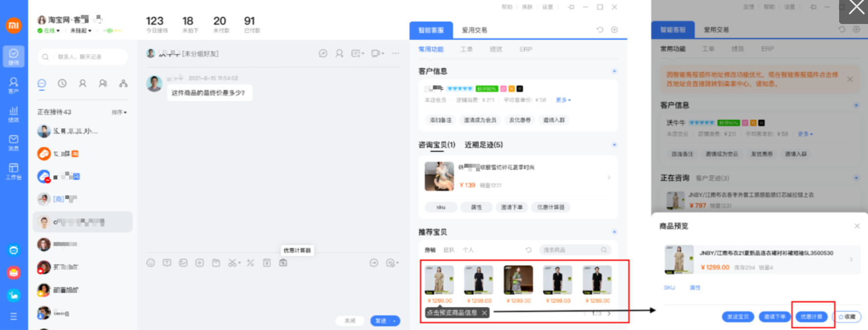
Task: Switch to the 近期足迹(5) tab
Action: [x=484, y=144]
